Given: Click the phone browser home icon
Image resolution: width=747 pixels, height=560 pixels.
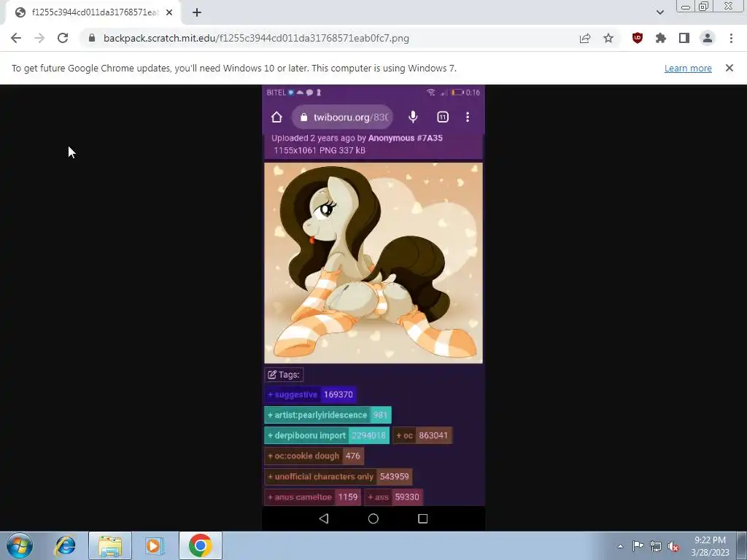Looking at the screenshot, I should (x=276, y=117).
